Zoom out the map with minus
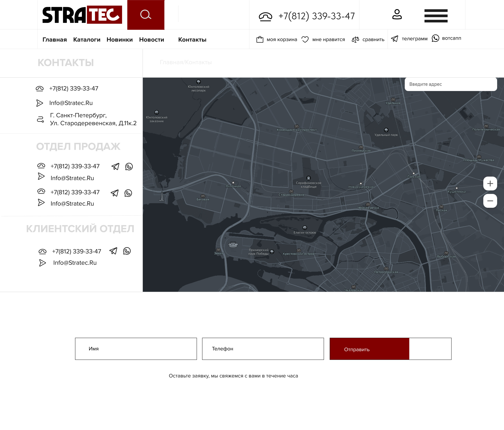Screen dimensions: 504x430 pyautogui.click(x=490, y=201)
